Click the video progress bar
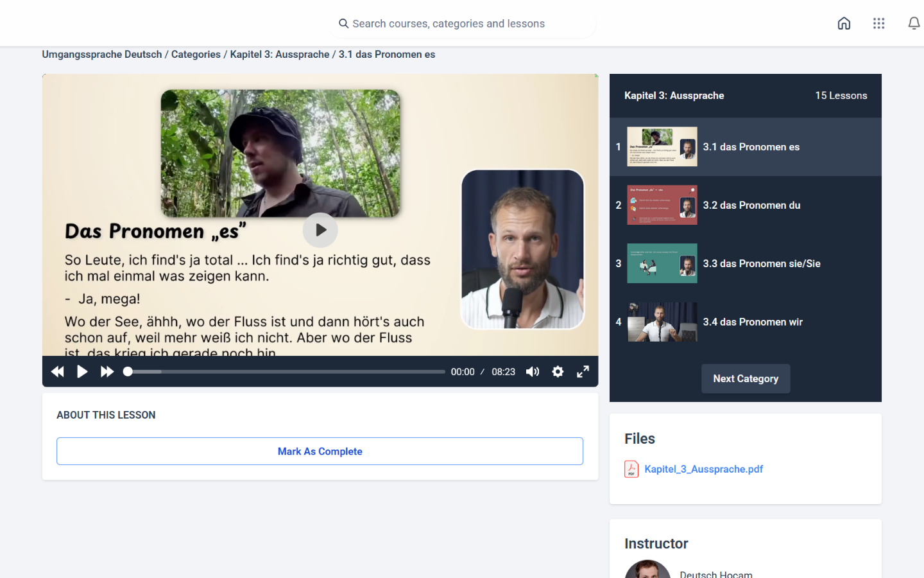Image resolution: width=924 pixels, height=578 pixels. pos(286,372)
